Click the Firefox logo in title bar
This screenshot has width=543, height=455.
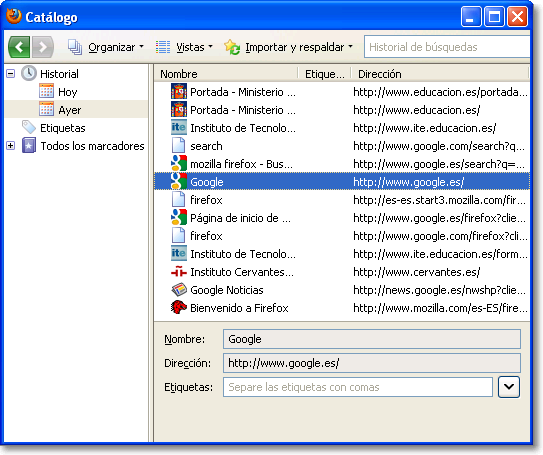14,16
